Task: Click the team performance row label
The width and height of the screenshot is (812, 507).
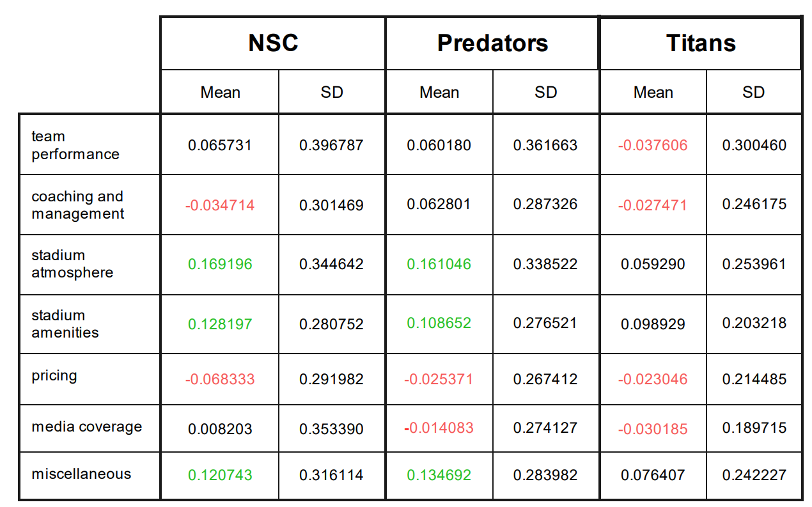Action: [x=75, y=145]
